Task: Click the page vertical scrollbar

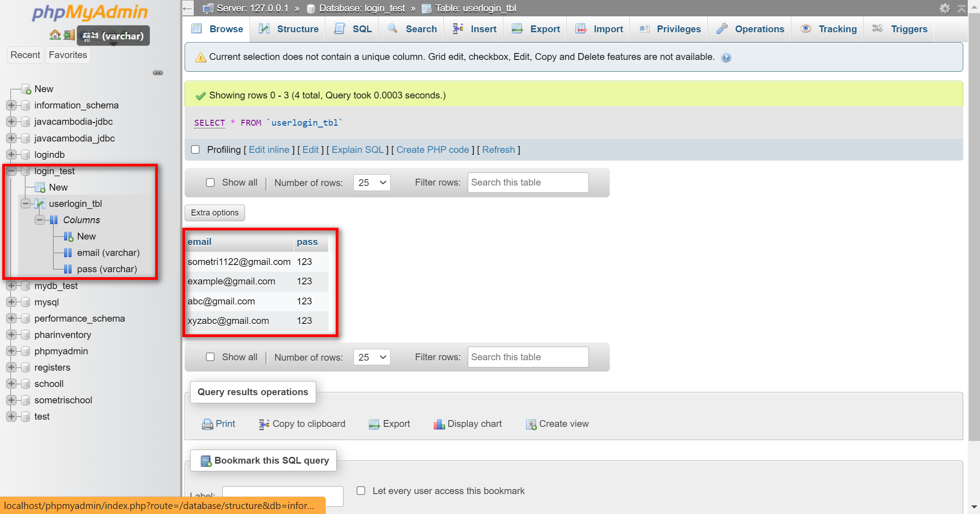Action: click(974, 227)
